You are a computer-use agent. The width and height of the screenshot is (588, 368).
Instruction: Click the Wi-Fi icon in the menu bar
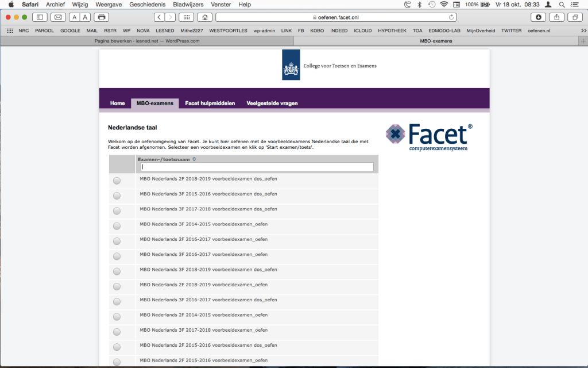click(x=445, y=5)
